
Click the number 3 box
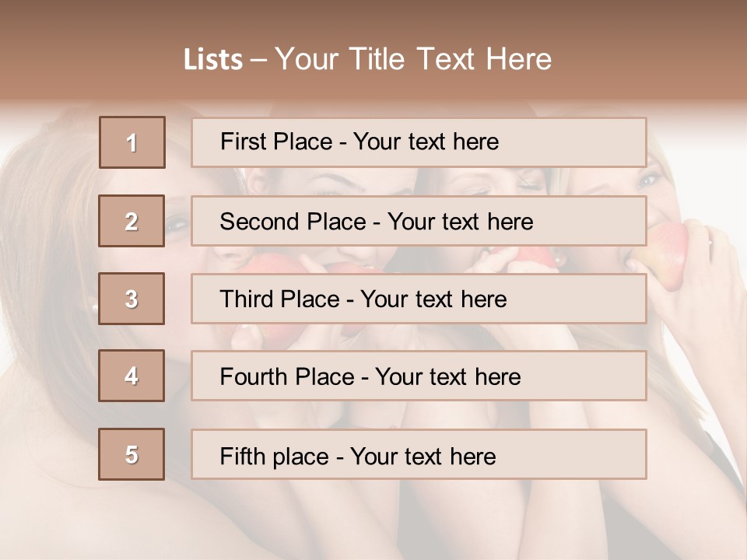point(132,299)
